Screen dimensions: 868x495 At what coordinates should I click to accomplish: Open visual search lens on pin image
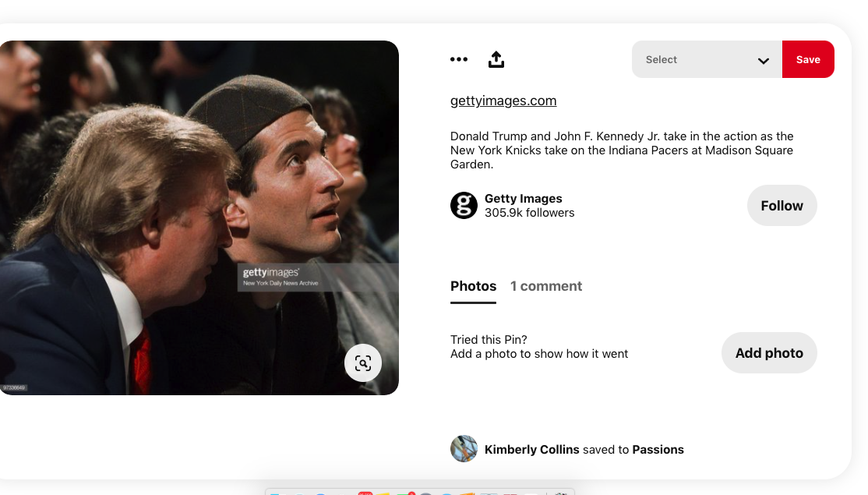[x=362, y=363]
